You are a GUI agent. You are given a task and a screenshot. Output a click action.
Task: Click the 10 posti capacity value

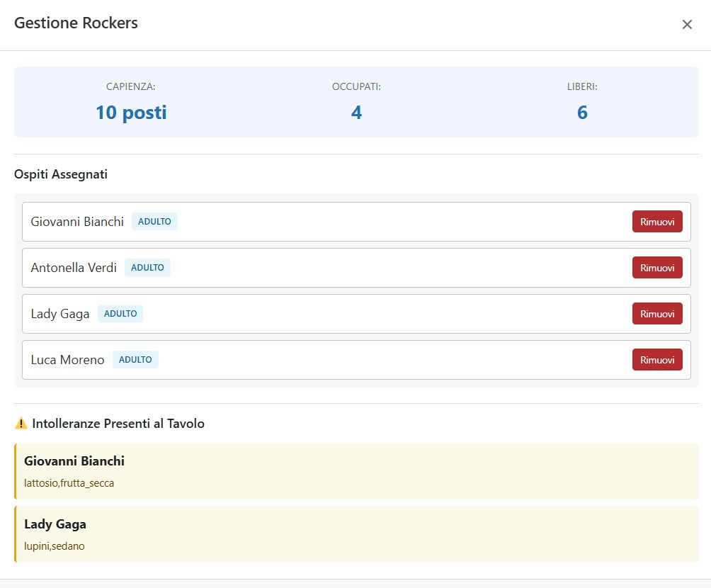point(131,113)
